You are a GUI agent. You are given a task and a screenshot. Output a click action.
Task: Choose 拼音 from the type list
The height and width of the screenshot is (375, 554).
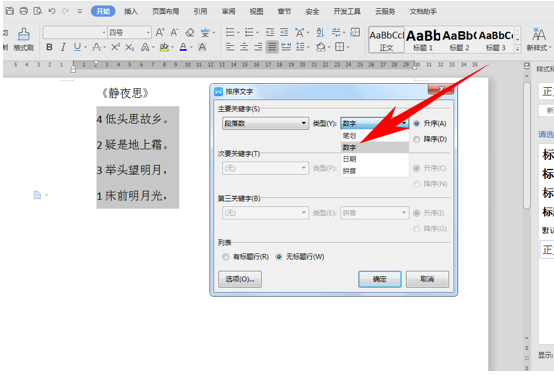pyautogui.click(x=375, y=171)
